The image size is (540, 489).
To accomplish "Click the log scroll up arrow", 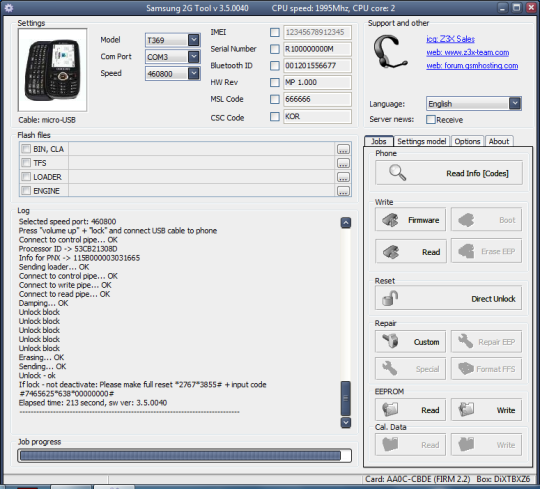I will (x=346, y=223).
